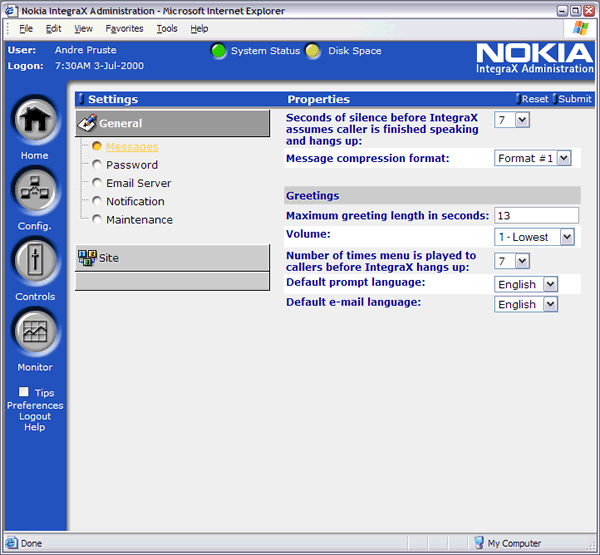Open the File menu
Image resolution: width=600 pixels, height=555 pixels.
tap(26, 29)
